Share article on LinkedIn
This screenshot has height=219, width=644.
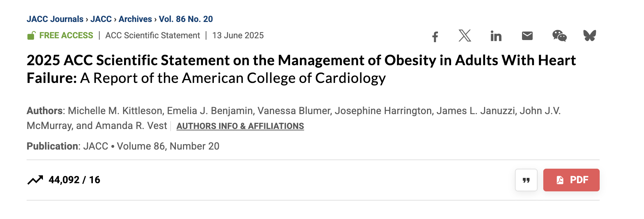(x=496, y=36)
